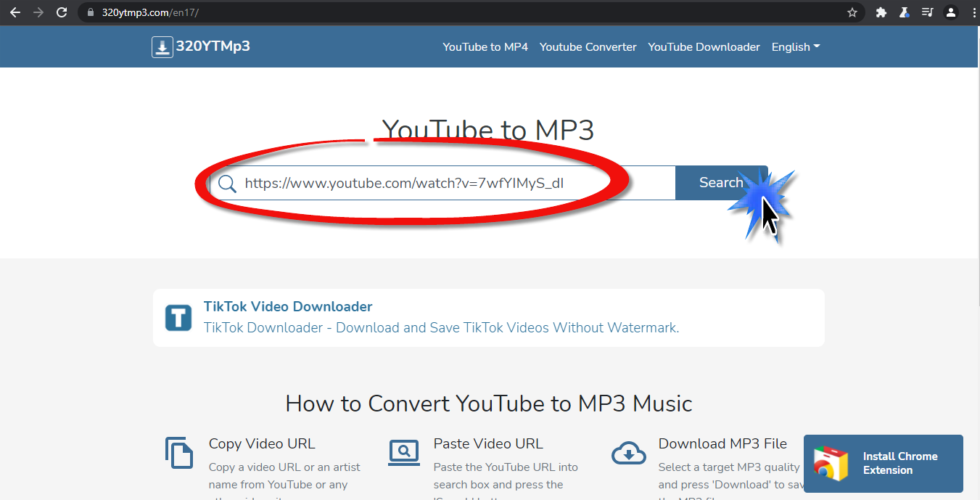Click the YouTube to MP3 heading
This screenshot has height=500, width=980.
[488, 131]
